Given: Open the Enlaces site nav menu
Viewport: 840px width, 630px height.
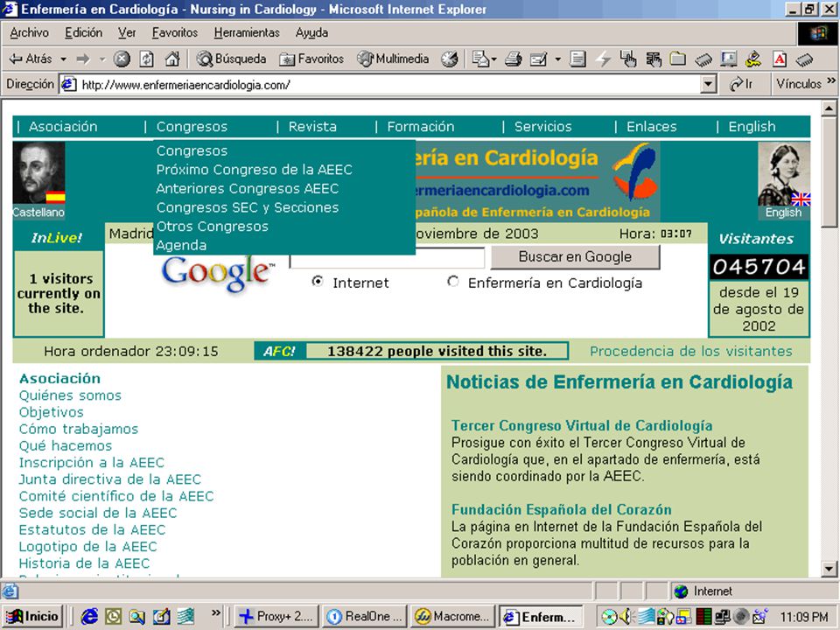Looking at the screenshot, I should tap(652, 127).
